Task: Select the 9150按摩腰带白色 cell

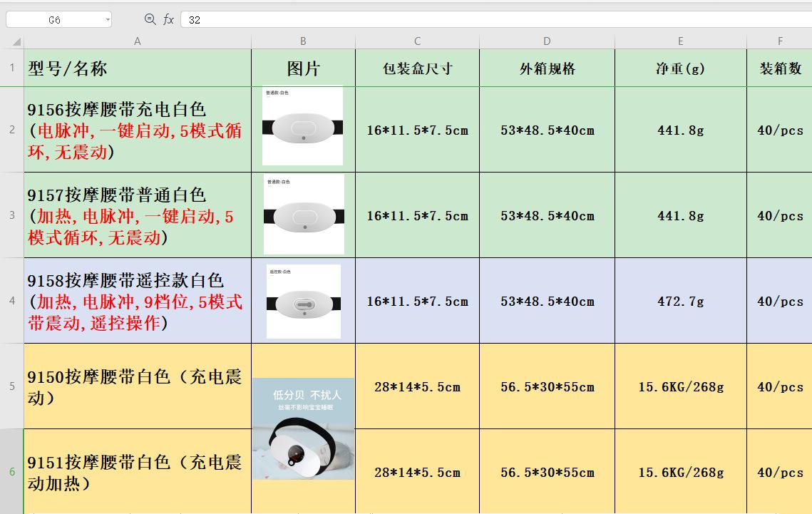Action: 137,386
